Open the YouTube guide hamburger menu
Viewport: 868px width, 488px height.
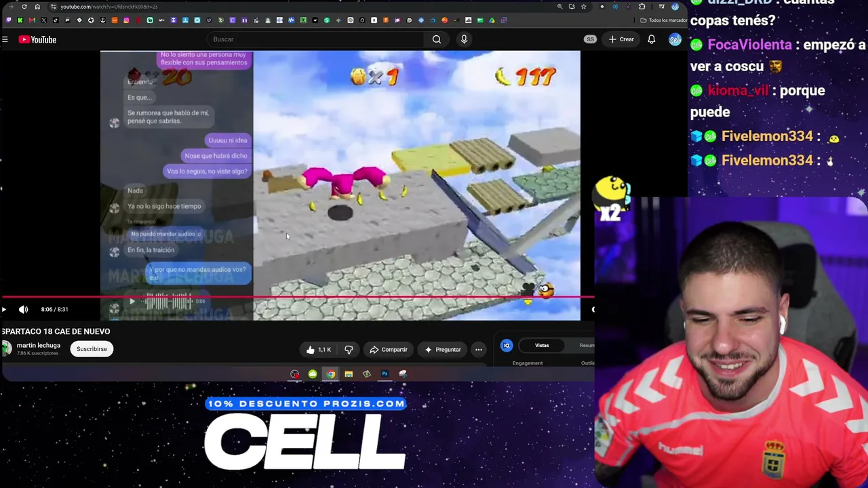tap(5, 39)
